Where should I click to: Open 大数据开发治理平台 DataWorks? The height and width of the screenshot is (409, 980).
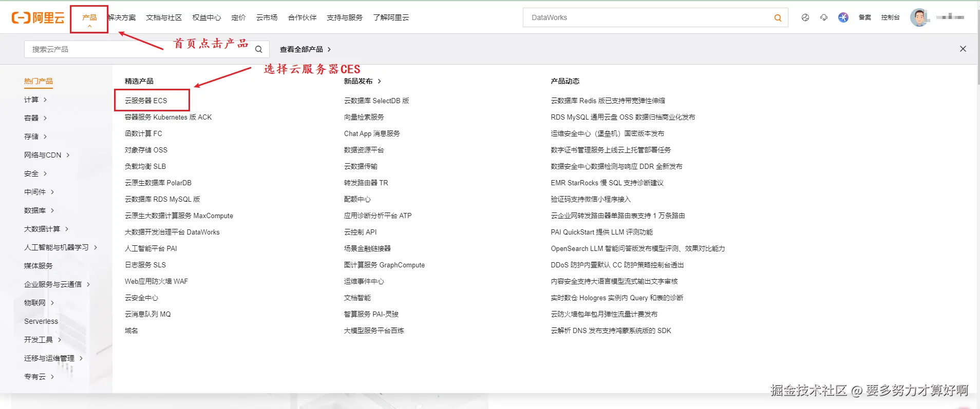[172, 232]
